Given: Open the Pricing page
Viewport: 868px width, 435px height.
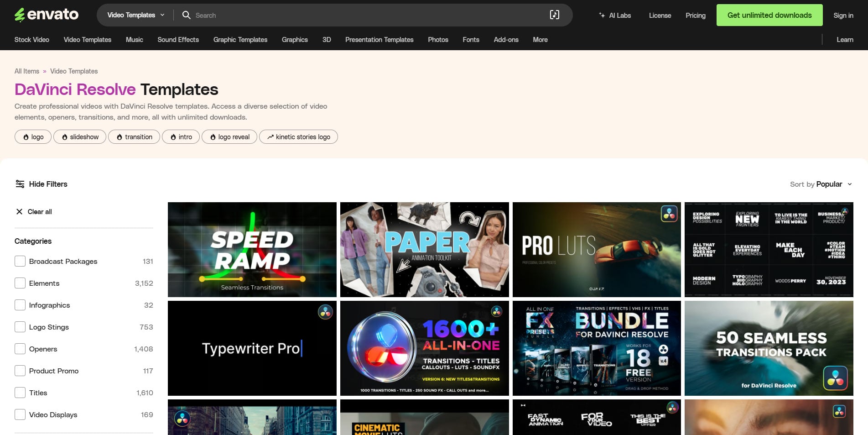Looking at the screenshot, I should coord(696,15).
